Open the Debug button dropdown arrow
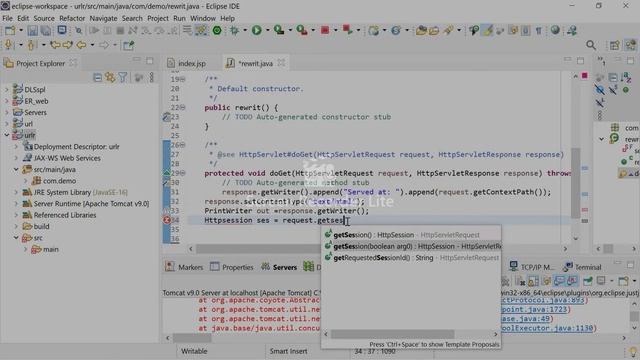640x360 pixels. (245, 31)
